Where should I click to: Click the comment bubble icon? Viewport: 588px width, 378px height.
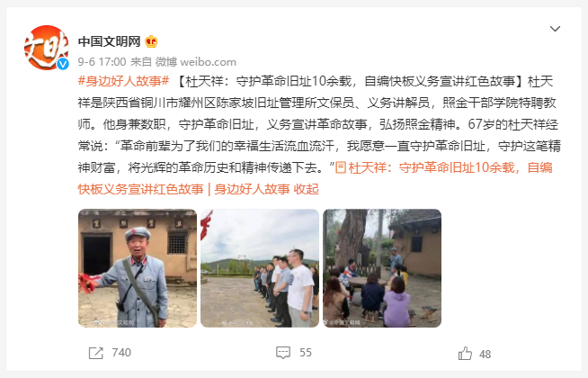click(283, 353)
